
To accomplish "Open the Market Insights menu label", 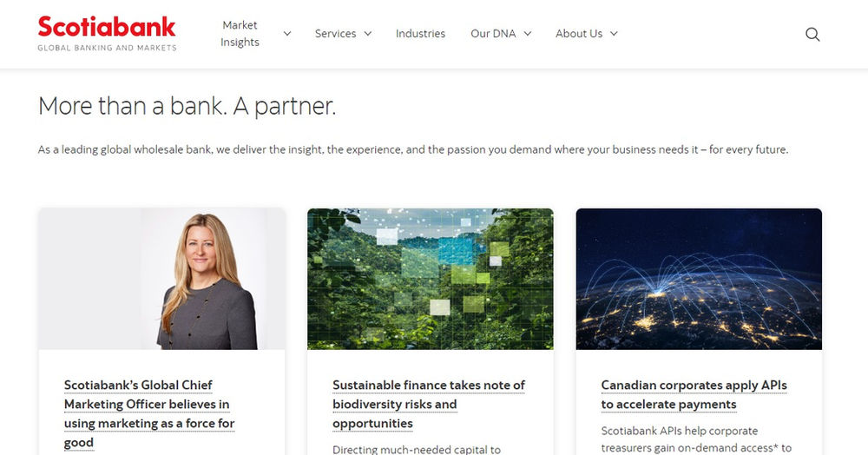I will click(240, 34).
